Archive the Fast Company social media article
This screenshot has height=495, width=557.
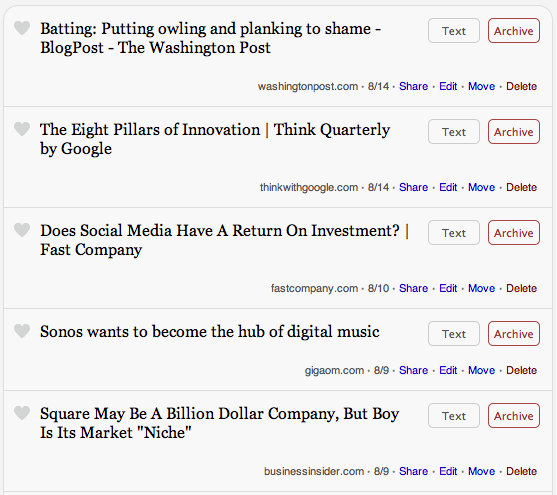pos(514,233)
